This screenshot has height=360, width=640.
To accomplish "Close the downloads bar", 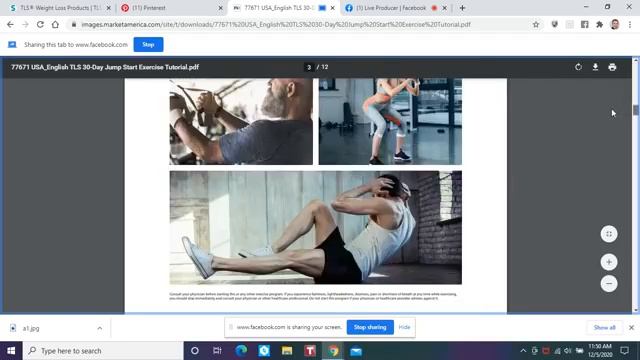I will coord(631,327).
